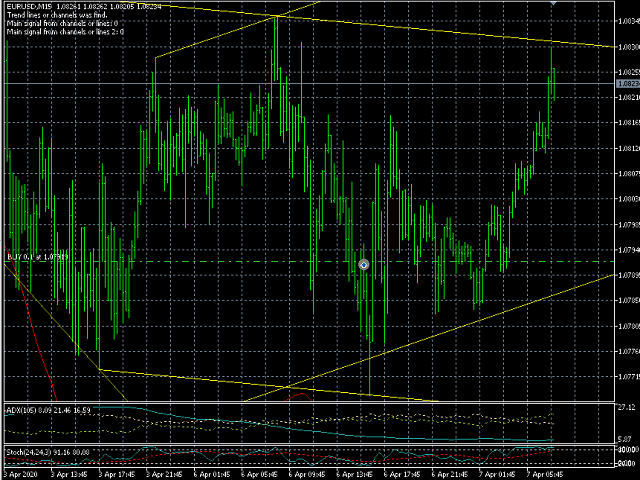Click the "6 Apr 05:45" time label
Viewport: 640px width, 480px height.
(x=259, y=475)
